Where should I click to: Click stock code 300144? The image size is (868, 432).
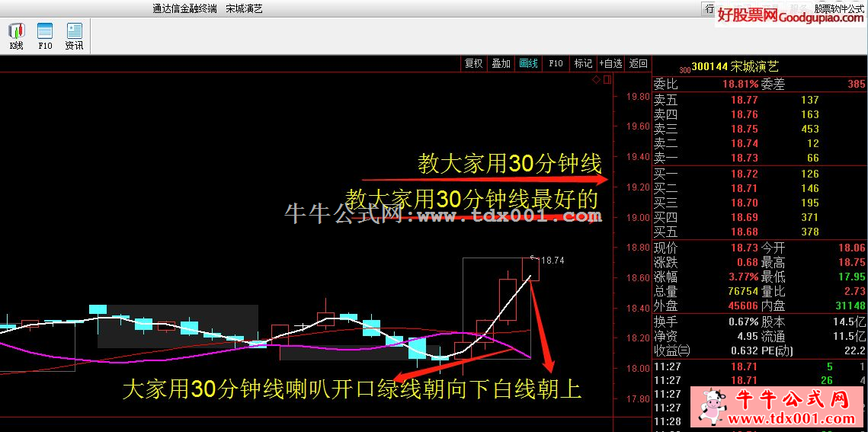click(709, 67)
